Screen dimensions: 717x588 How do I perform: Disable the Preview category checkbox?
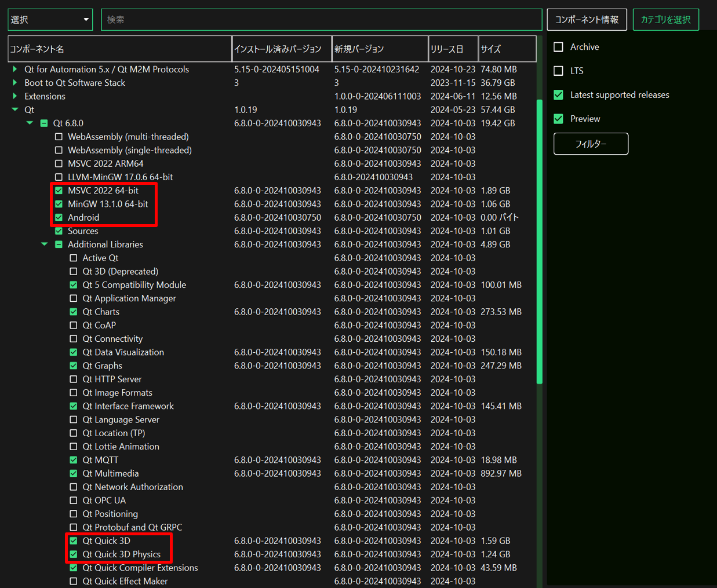(559, 119)
